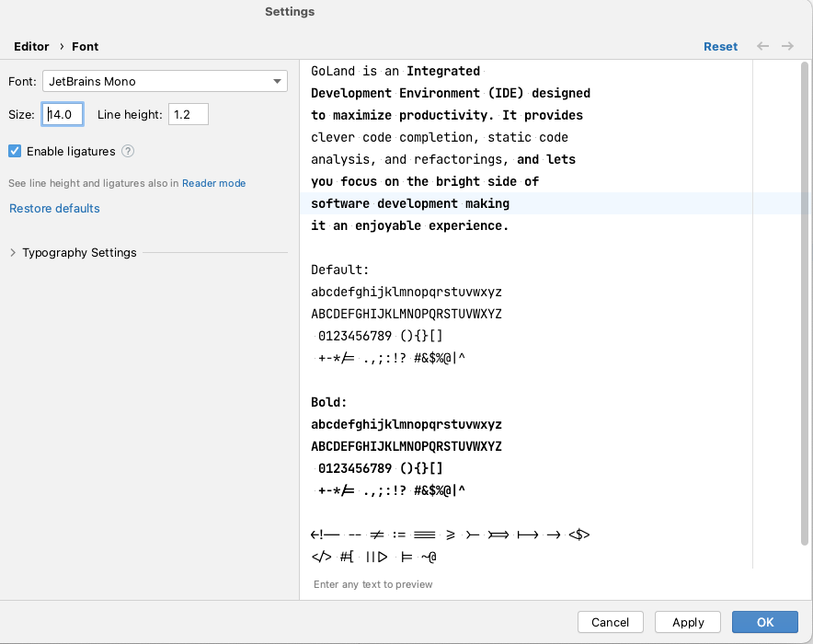
Task: Click the ligatures help question mark icon
Action: 128,151
